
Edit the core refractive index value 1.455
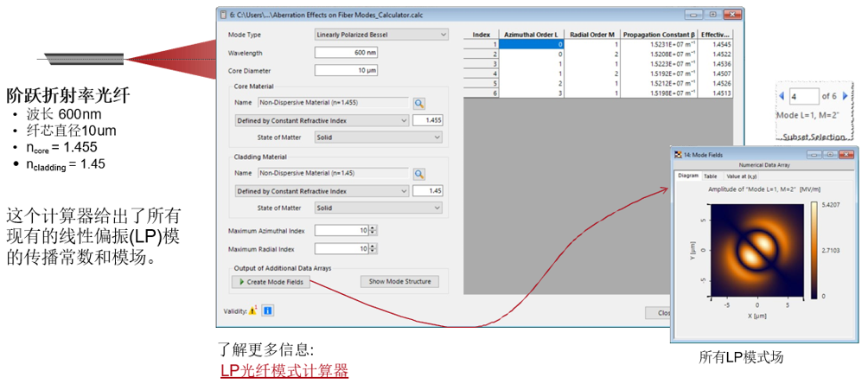tap(429, 121)
